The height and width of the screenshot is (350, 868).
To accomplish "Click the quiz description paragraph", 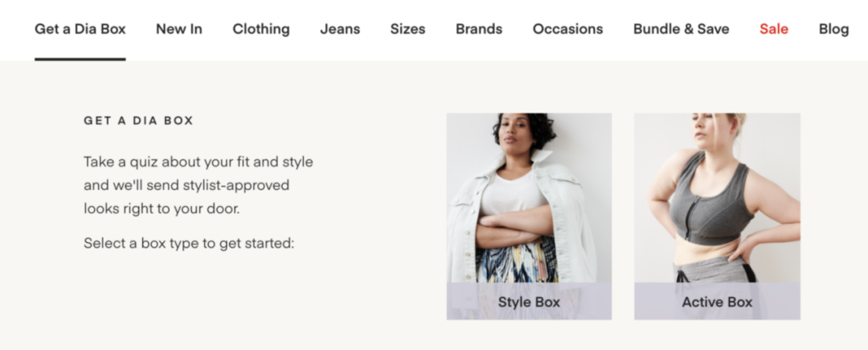I will [198, 185].
